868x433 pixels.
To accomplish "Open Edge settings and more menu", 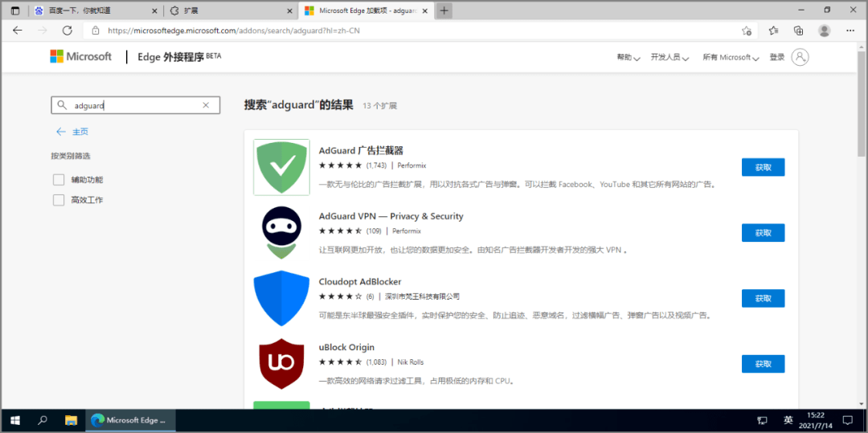I will [850, 31].
